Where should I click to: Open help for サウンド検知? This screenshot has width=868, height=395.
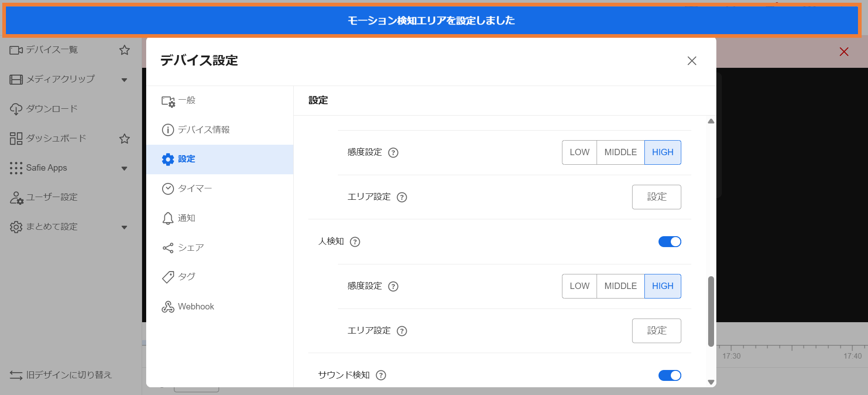[x=381, y=375]
